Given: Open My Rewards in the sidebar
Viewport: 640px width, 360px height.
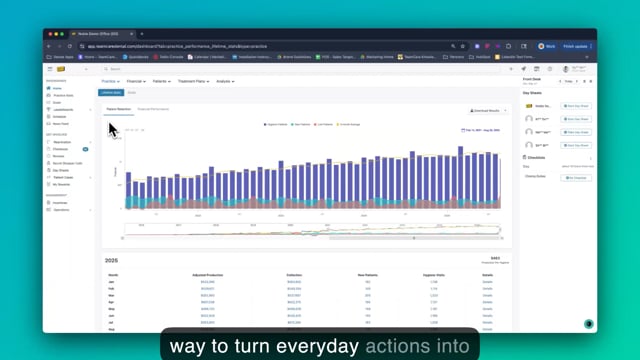Looking at the screenshot, I should [x=61, y=184].
